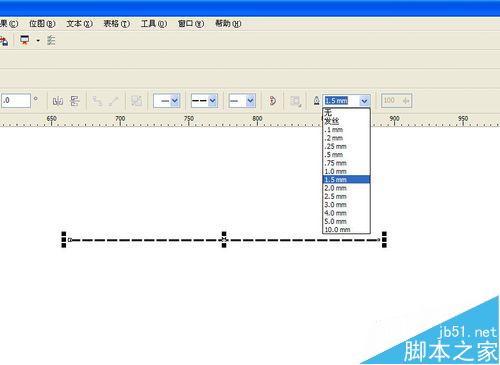Select 10.0 mm outline width

click(x=346, y=229)
